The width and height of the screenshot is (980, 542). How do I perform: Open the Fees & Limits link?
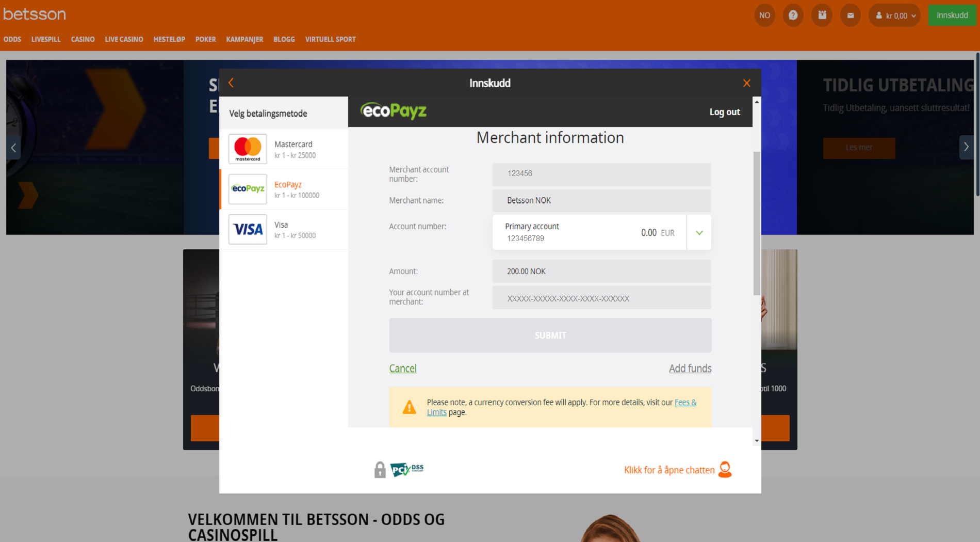(685, 402)
